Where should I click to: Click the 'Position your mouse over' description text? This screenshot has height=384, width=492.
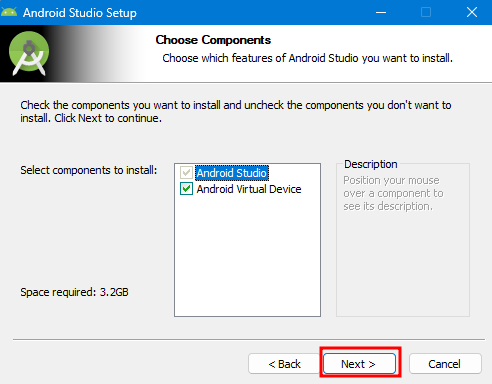[393, 193]
